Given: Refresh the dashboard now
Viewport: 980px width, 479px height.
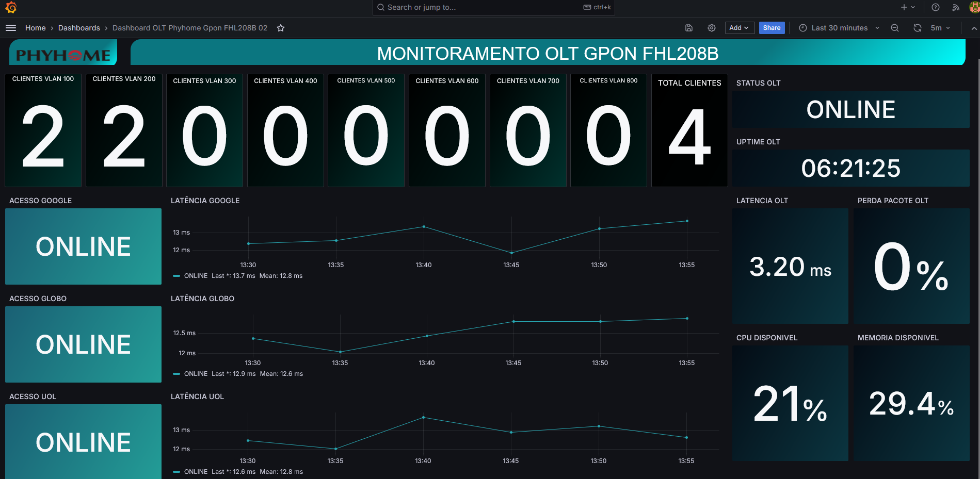Looking at the screenshot, I should [x=917, y=28].
